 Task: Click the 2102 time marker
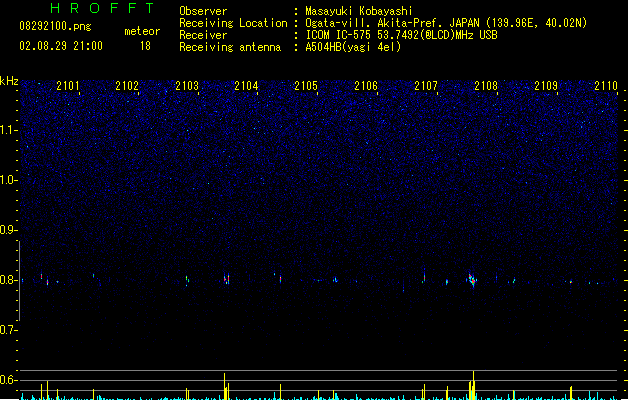(127, 86)
